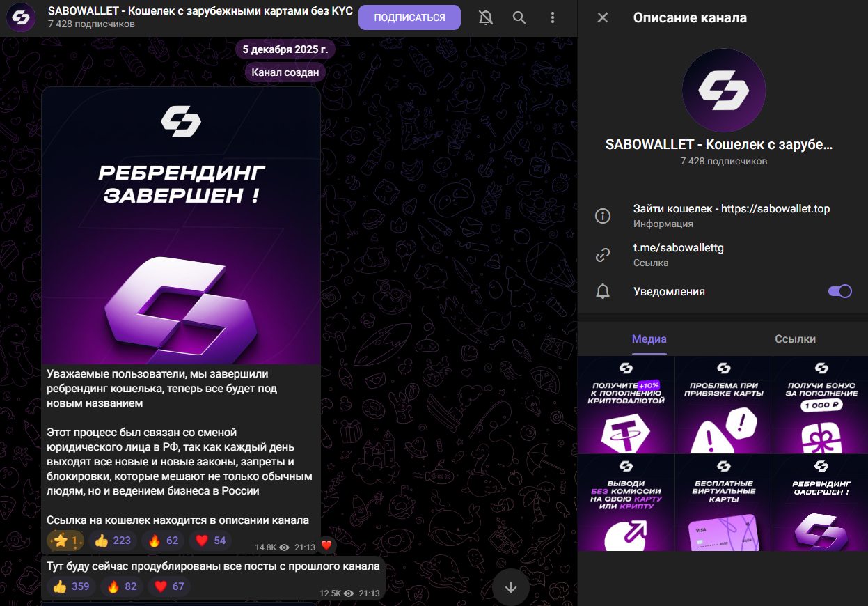The height and width of the screenshot is (606, 868).
Task: Open the three-dot more options menu
Action: [553, 17]
